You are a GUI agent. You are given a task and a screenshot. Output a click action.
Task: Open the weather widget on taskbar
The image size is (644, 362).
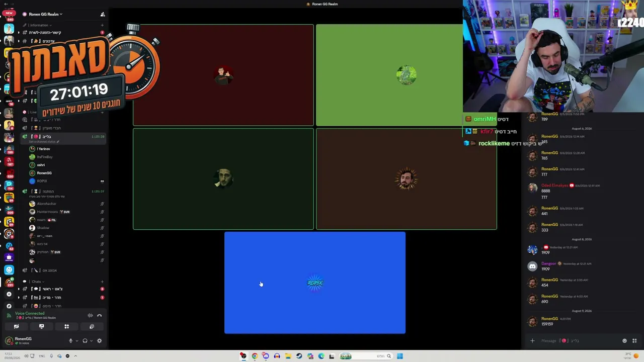tap(631, 356)
